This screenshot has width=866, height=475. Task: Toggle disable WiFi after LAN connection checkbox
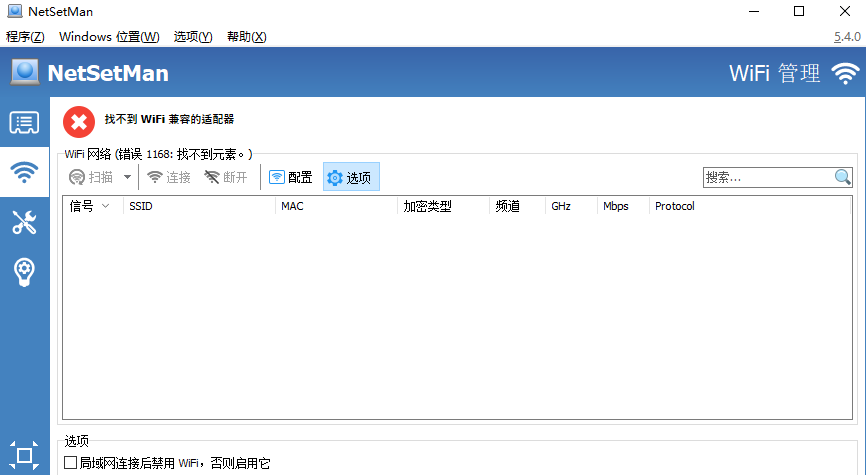[x=71, y=463]
